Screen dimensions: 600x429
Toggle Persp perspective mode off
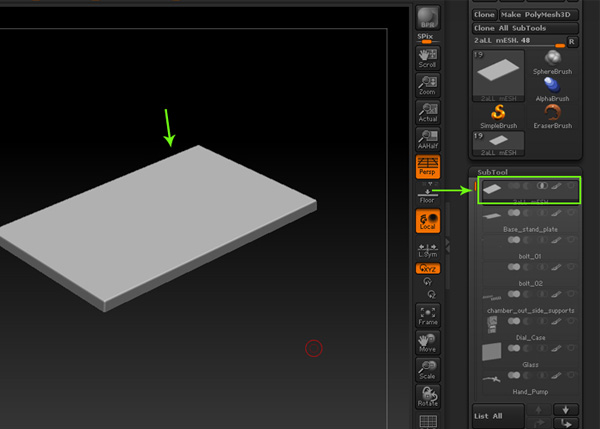[428, 166]
